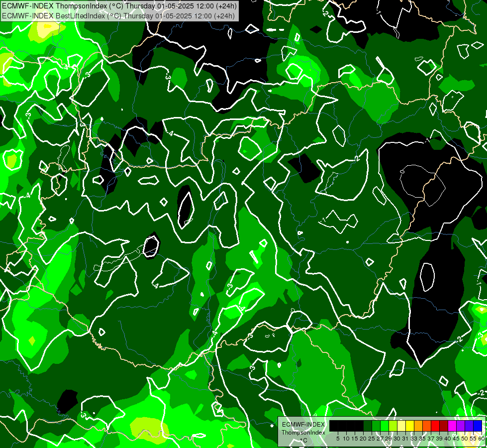The image size is (487, 448).
Task: Click the legend tick label 20
Action: [x=363, y=439]
